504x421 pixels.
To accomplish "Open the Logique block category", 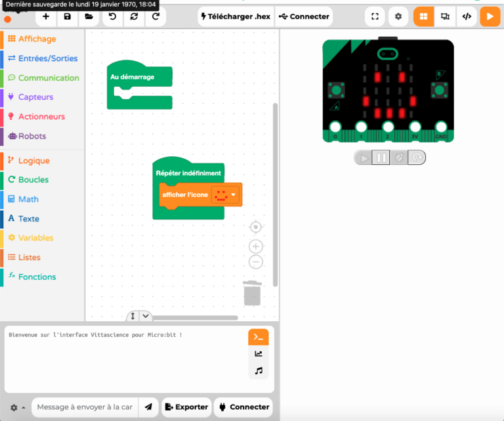I will (33, 160).
